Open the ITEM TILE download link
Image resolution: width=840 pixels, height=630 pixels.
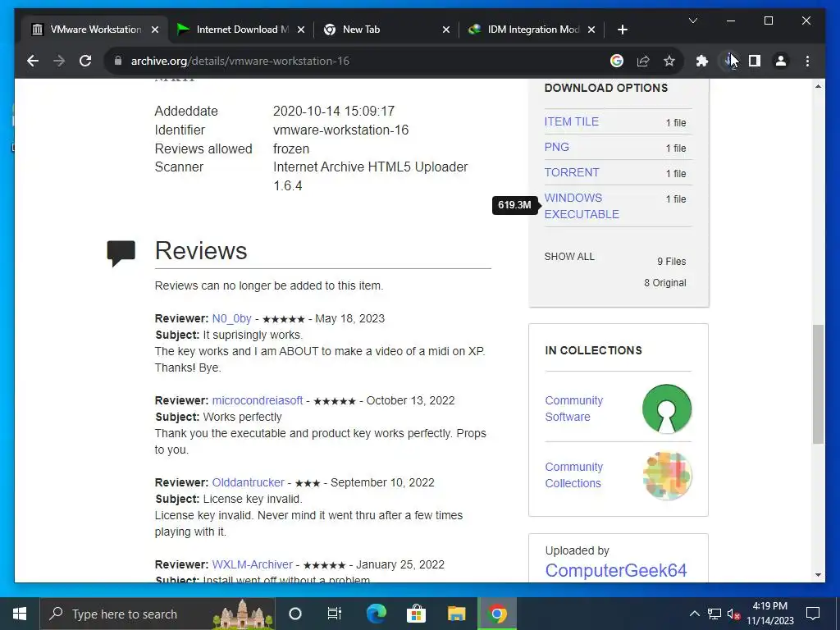pos(571,121)
